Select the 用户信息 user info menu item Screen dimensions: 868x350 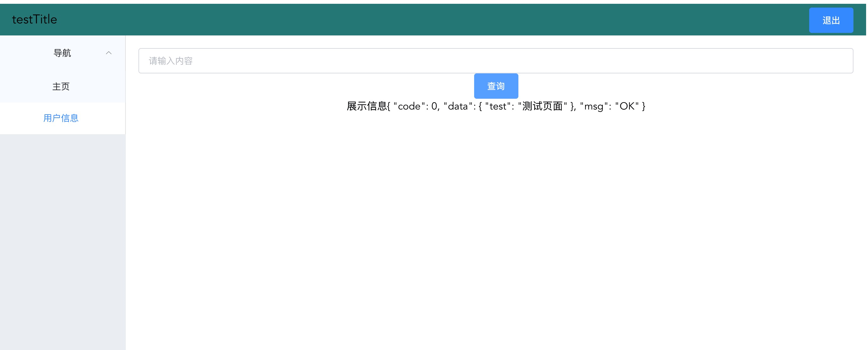tap(61, 118)
